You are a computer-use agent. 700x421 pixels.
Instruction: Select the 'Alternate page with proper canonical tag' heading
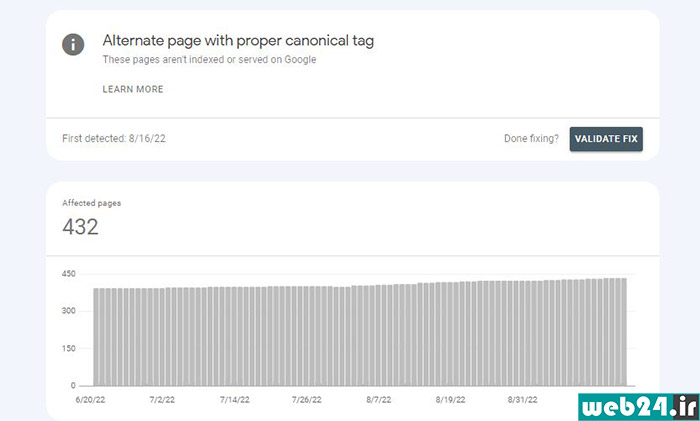click(x=238, y=41)
